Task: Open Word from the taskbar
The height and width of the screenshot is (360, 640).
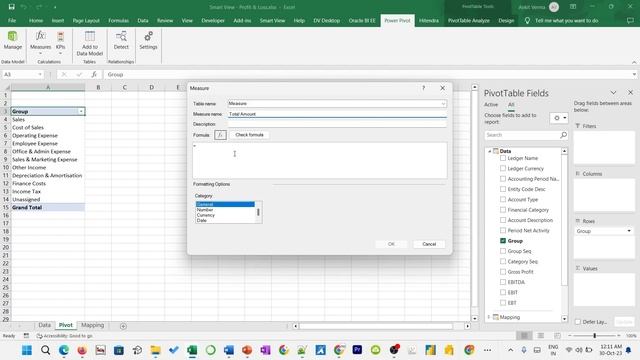Action: 229,350
